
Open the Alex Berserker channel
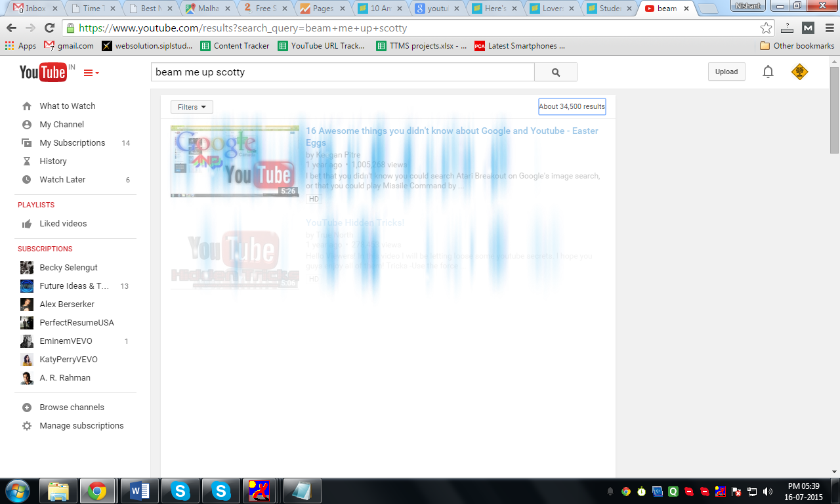[67, 304]
